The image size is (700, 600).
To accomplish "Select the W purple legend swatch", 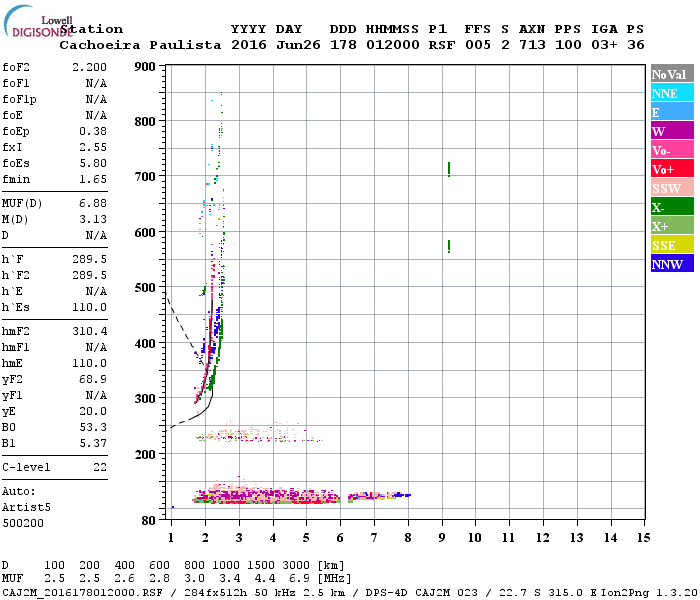I will 672,131.
